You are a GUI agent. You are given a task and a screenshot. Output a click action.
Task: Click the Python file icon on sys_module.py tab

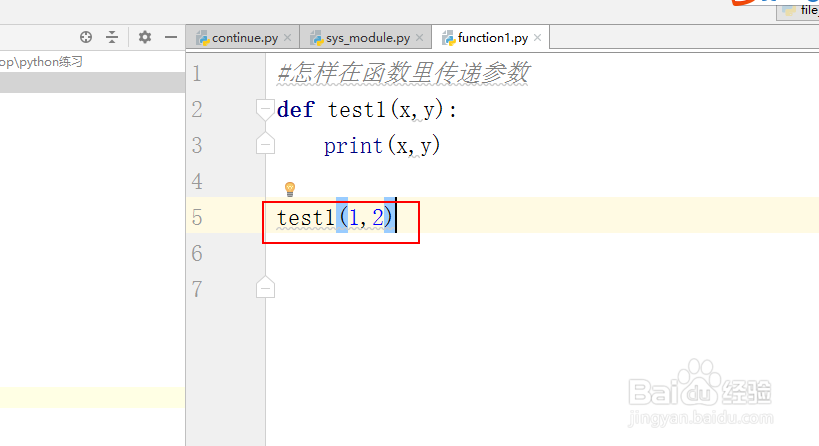[x=316, y=38]
